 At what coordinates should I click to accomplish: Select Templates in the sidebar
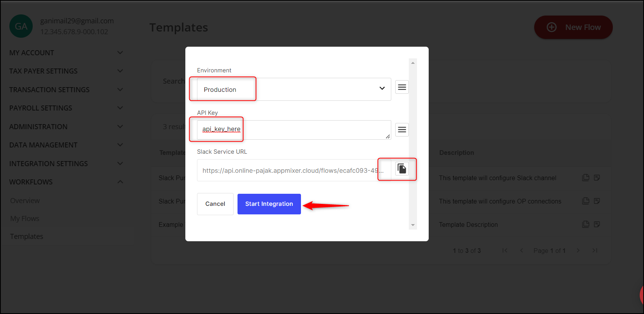point(26,236)
